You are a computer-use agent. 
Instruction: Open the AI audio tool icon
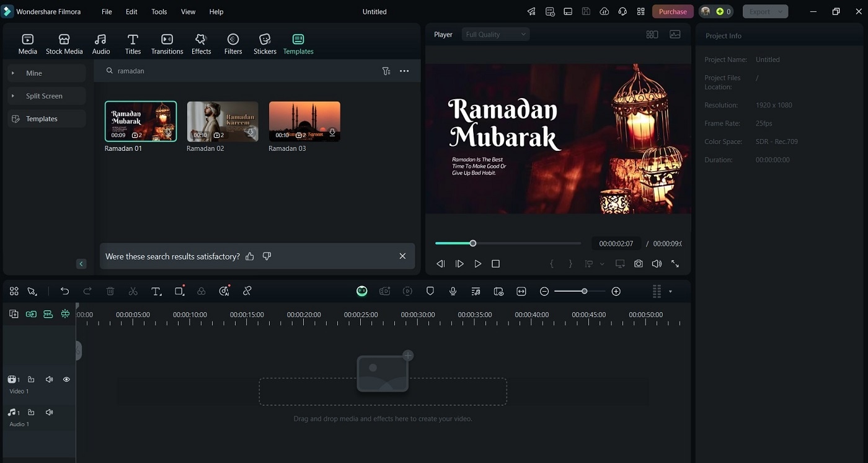click(x=224, y=291)
